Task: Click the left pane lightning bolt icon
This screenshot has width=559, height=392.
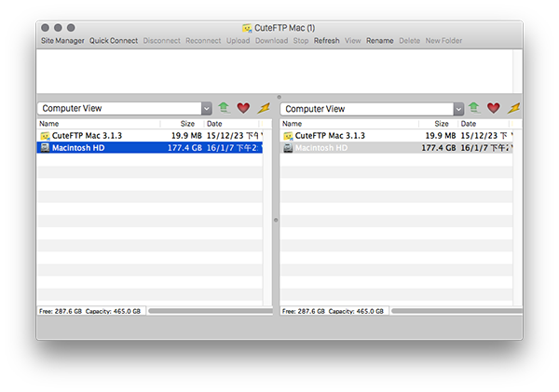Action: coord(264,108)
